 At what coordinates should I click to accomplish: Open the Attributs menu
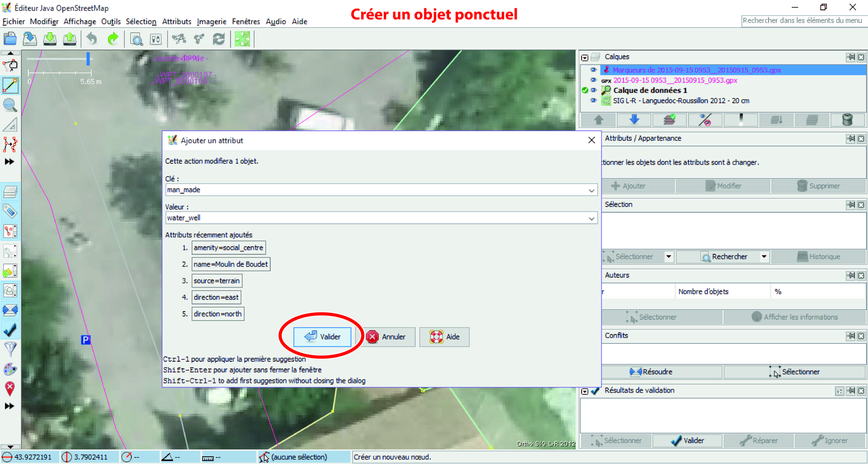(x=177, y=22)
